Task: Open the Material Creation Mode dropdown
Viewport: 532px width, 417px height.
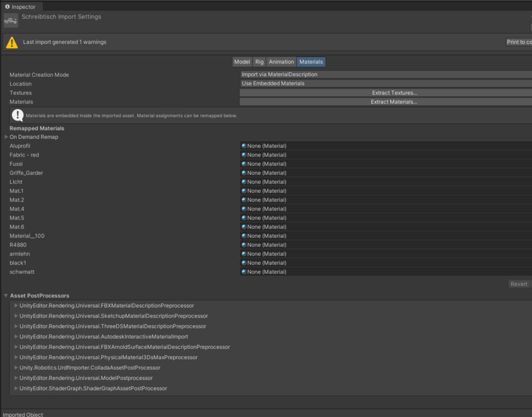Action: pyautogui.click(x=386, y=74)
